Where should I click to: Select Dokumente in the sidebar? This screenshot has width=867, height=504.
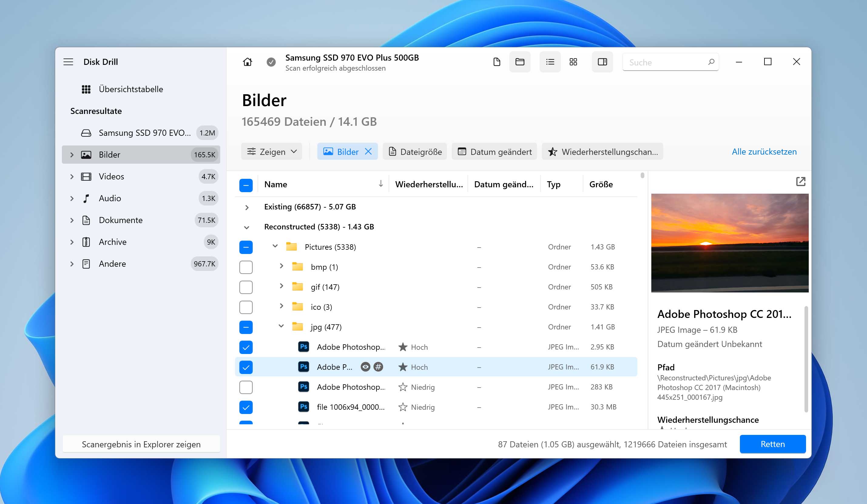(x=141, y=220)
